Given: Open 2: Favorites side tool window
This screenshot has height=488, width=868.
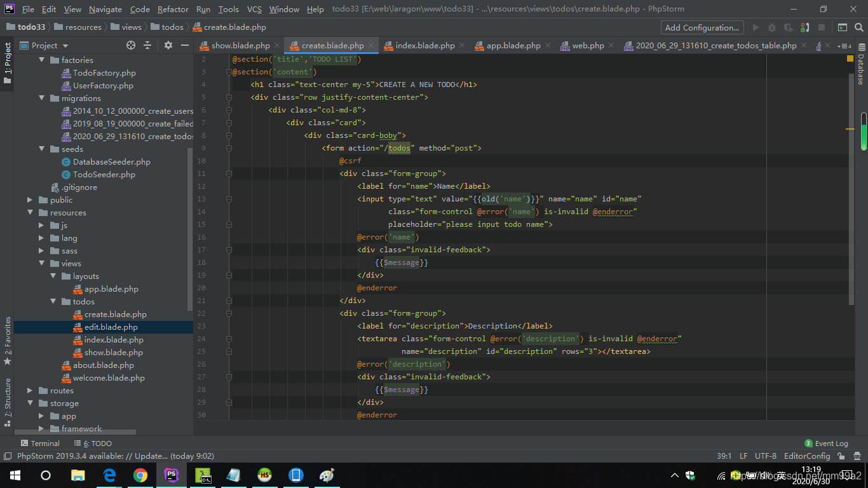Looking at the screenshot, I should point(7,341).
